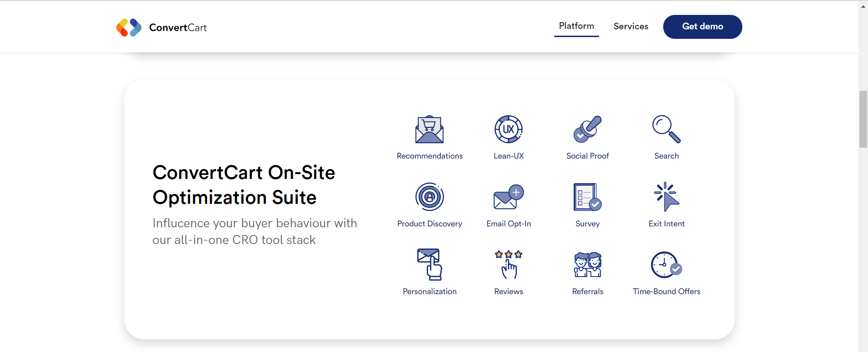Image resolution: width=868 pixels, height=352 pixels.
Task: Click the Referrals people icon
Action: [x=587, y=264]
